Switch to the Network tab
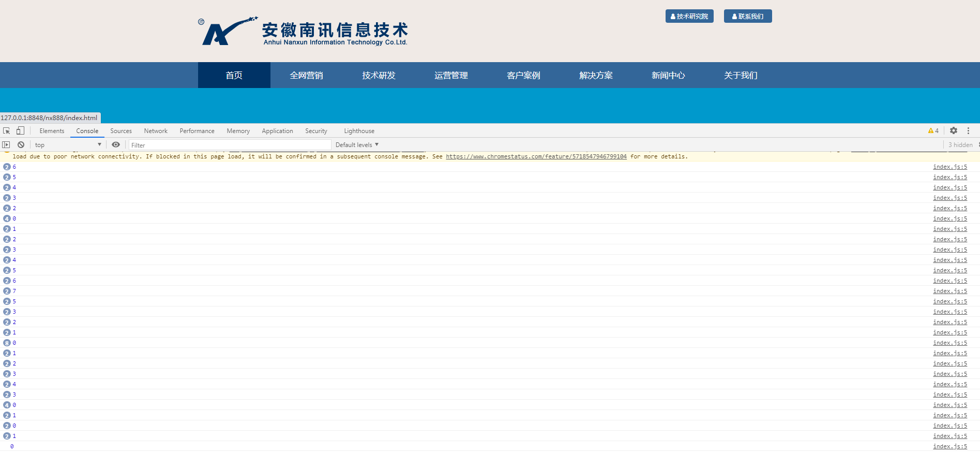Screen dimensions: 980x453 [x=156, y=131]
